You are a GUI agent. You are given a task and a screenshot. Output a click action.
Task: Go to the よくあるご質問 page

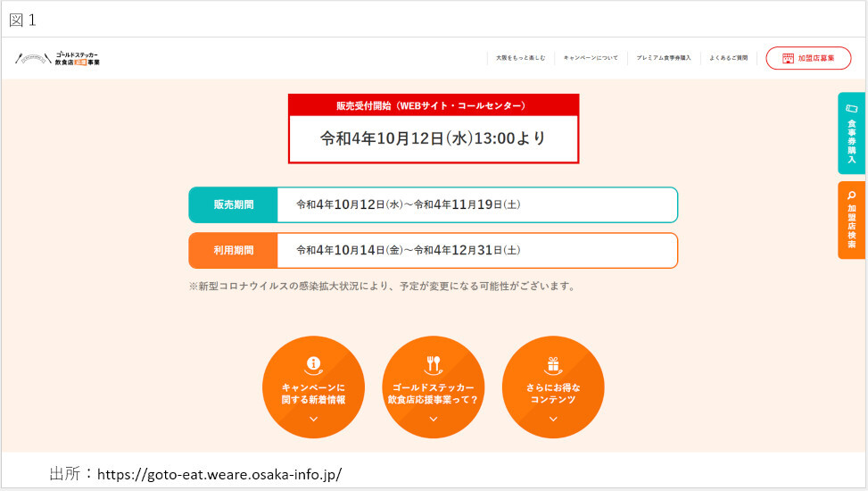pos(728,58)
